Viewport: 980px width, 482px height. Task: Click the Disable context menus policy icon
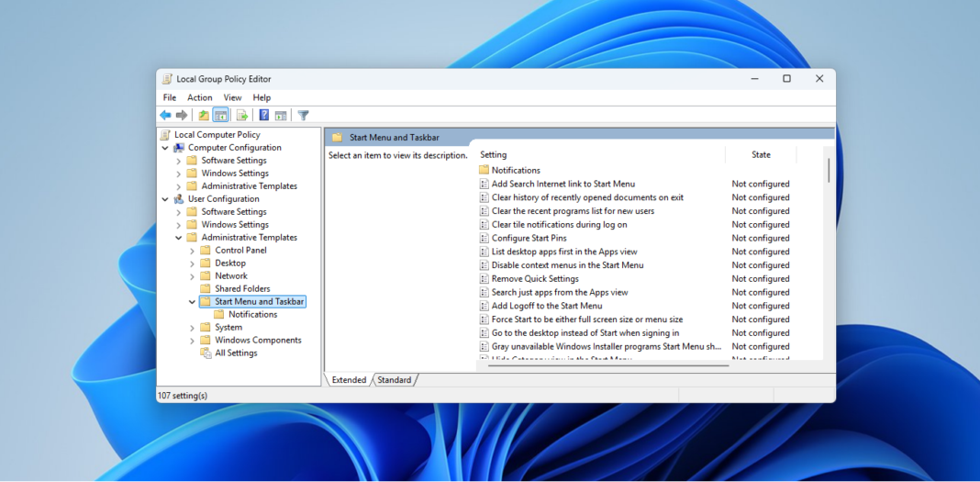(484, 265)
